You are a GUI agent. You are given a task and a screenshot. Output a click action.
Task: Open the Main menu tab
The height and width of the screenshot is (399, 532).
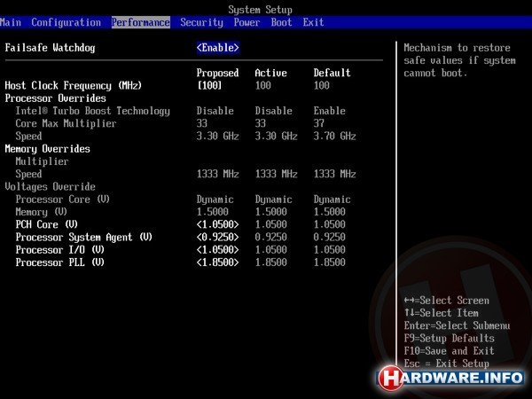tap(10, 22)
